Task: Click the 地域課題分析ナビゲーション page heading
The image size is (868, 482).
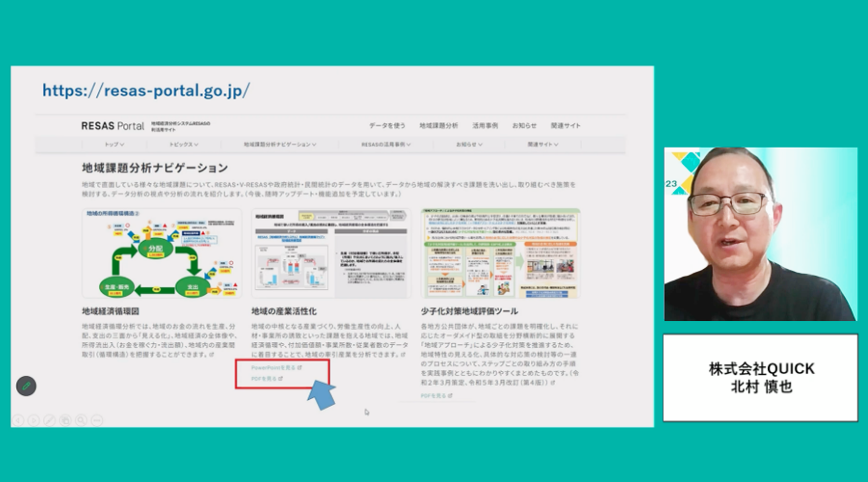Action: click(x=155, y=168)
